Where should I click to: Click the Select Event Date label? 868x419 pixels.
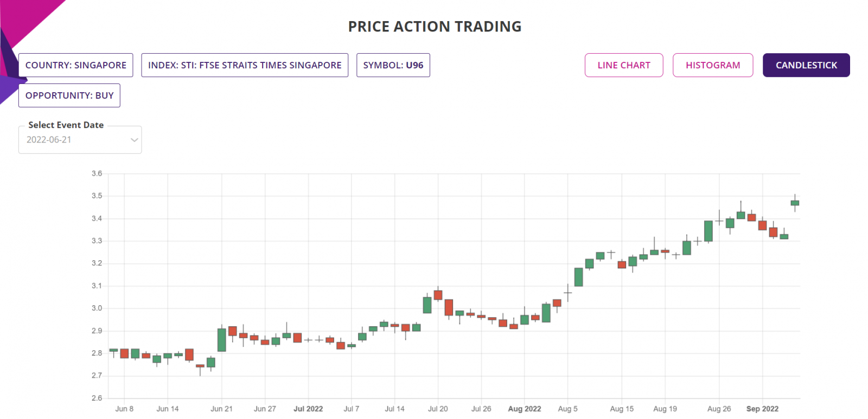[x=66, y=125]
